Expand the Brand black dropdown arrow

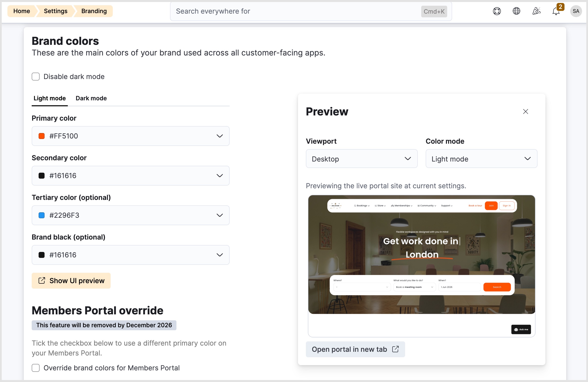pos(220,255)
